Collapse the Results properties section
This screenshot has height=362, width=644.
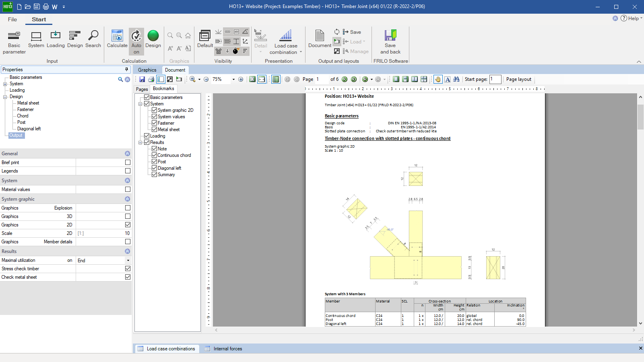[x=127, y=251]
